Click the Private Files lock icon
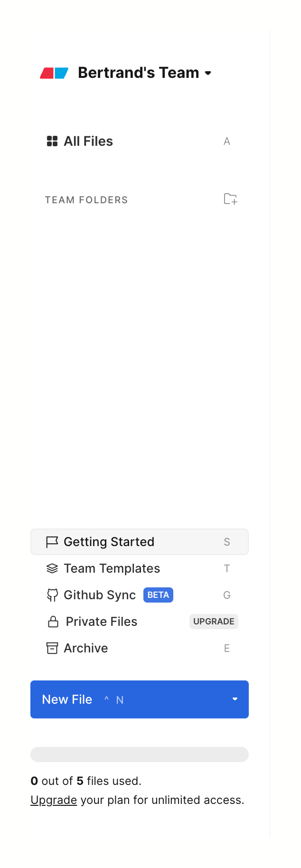This screenshot has width=301, height=868. pos(53,621)
